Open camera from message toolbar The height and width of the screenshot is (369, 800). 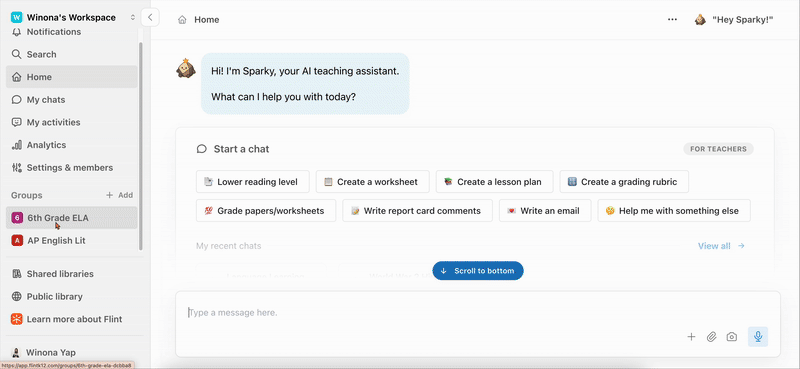click(732, 337)
